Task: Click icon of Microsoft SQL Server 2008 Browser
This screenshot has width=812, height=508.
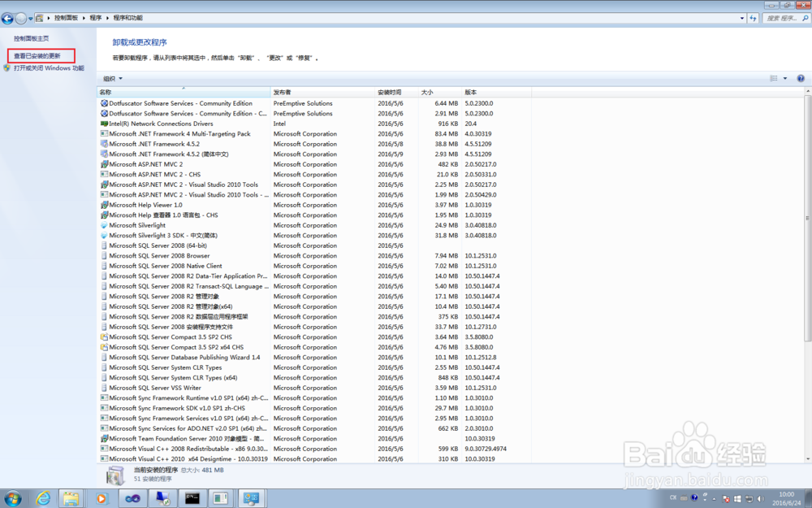Action: [104, 256]
